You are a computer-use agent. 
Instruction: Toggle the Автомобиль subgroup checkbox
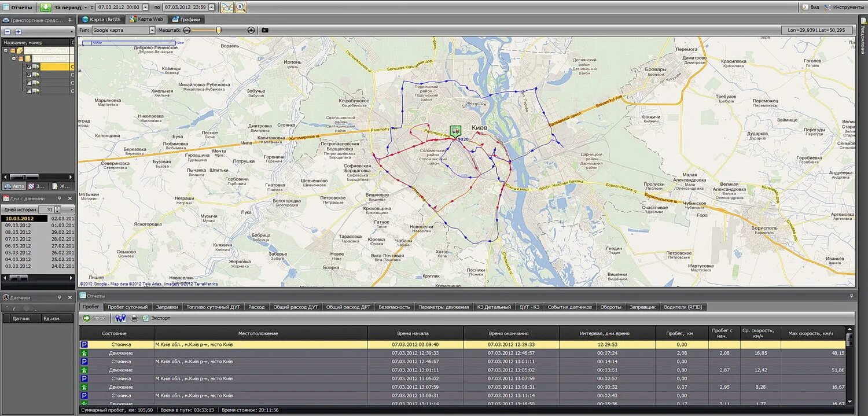coord(21,58)
